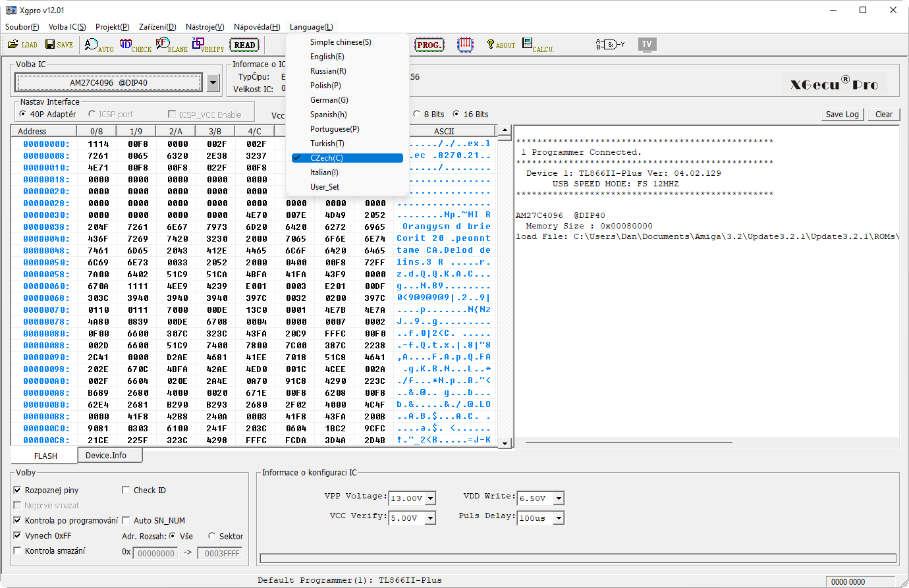This screenshot has height=588, width=909.
Task: Click the start address field 00000000
Action: point(155,553)
